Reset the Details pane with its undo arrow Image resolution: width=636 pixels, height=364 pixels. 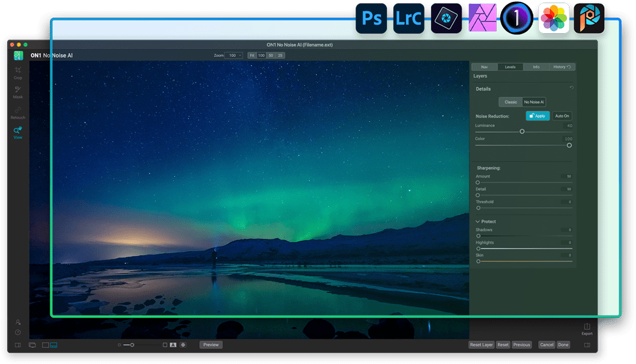pyautogui.click(x=572, y=87)
